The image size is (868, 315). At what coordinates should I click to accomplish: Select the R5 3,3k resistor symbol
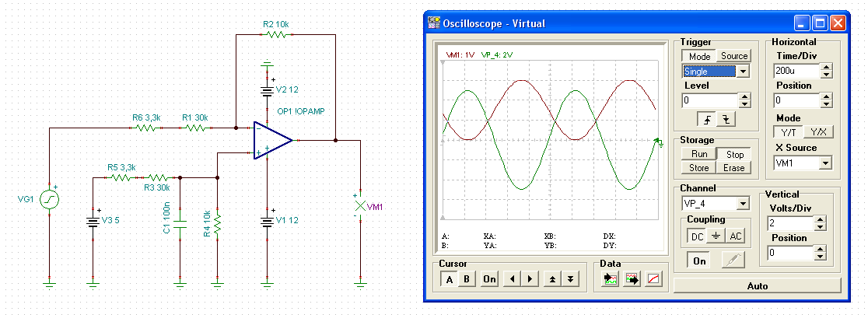[x=121, y=177]
